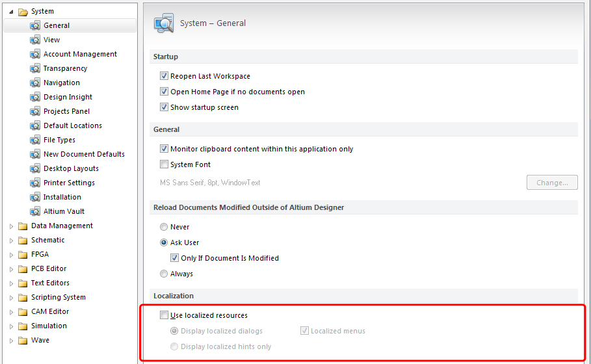This screenshot has height=364, width=591.
Task: Click the Altium Vault page icon
Action: (x=35, y=211)
